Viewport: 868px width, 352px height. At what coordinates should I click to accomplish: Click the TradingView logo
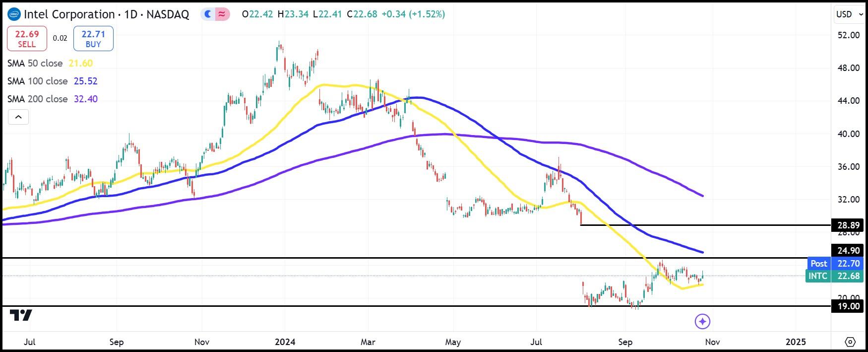21,315
